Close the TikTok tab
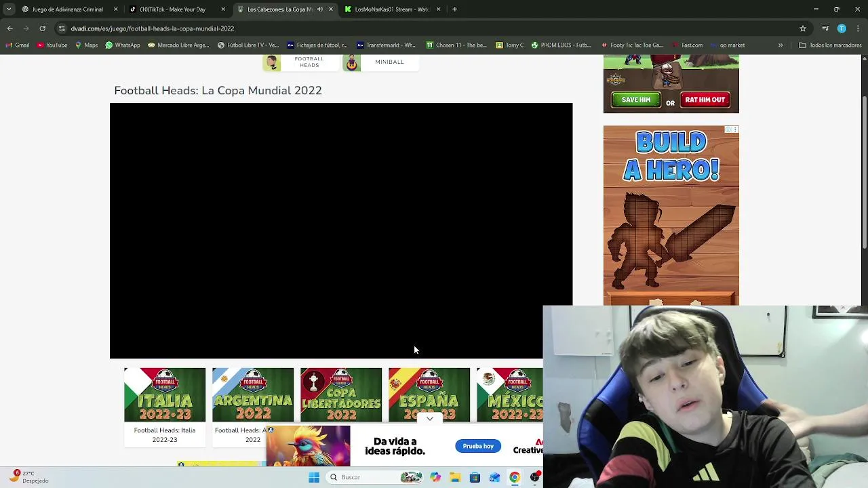This screenshot has height=488, width=868. coord(223,9)
